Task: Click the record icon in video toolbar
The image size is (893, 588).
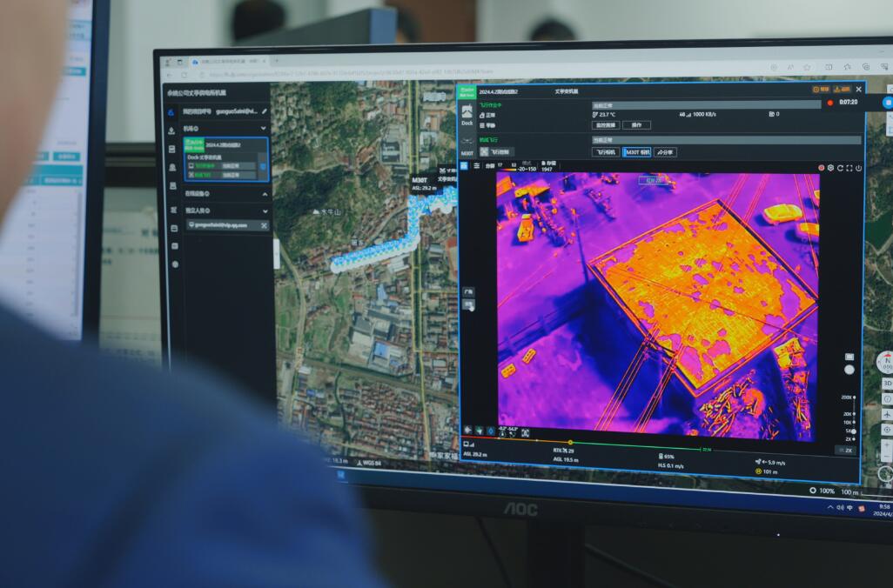Action: 821,167
